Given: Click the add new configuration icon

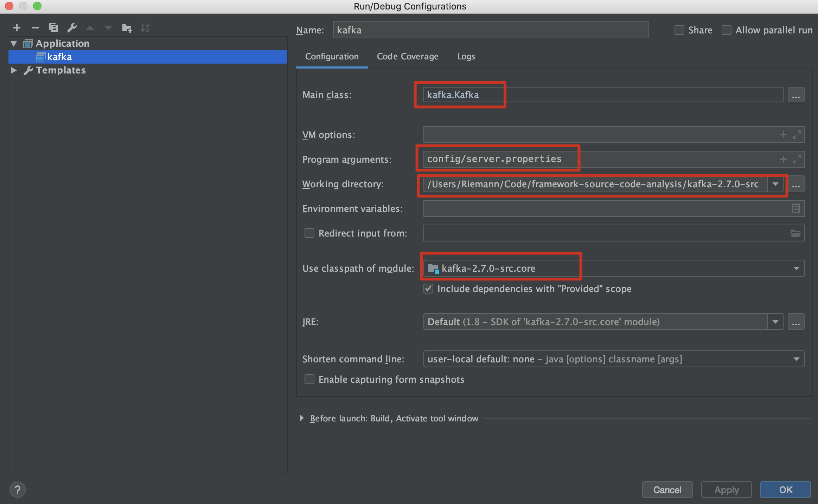Looking at the screenshot, I should pos(16,27).
